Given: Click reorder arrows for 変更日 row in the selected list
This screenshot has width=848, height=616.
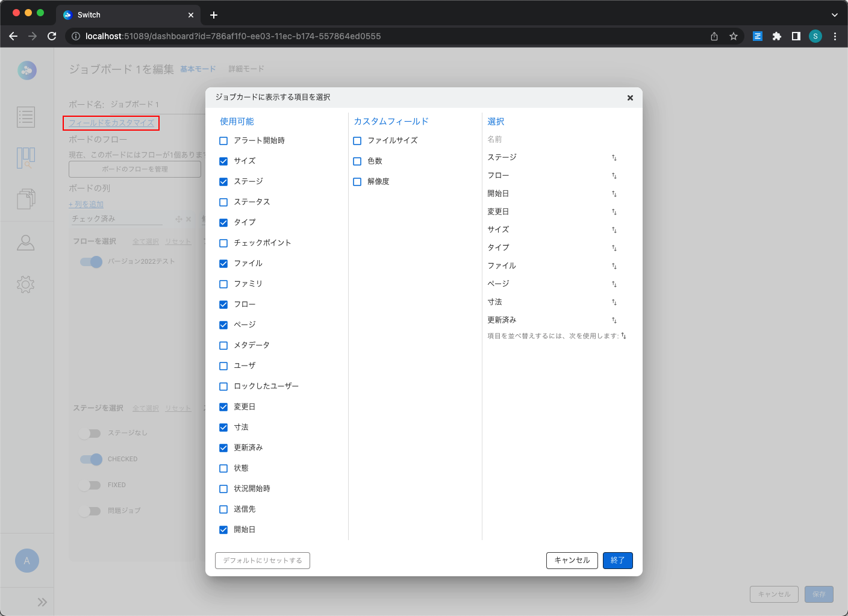Looking at the screenshot, I should [614, 212].
